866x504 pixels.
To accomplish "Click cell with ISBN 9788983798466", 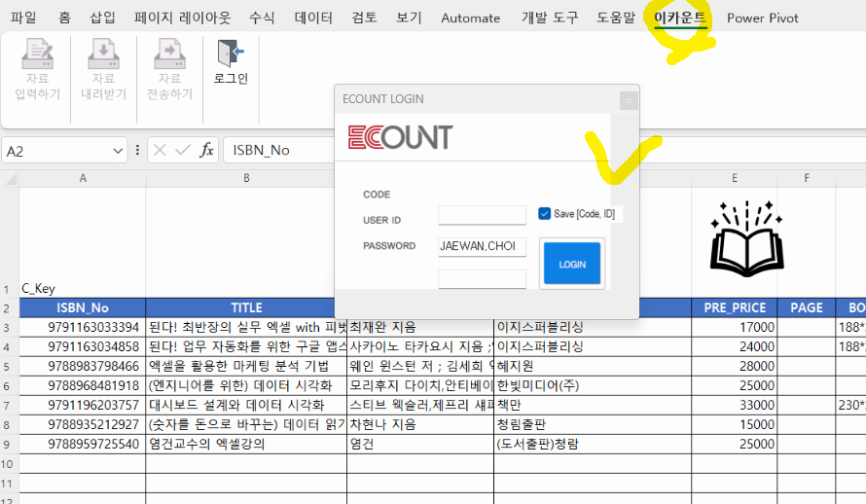I will tap(83, 366).
